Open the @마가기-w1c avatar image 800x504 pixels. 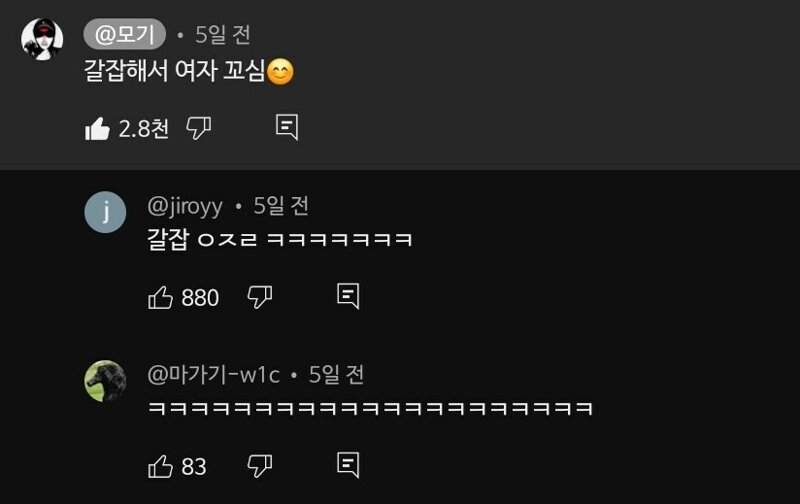coord(105,381)
